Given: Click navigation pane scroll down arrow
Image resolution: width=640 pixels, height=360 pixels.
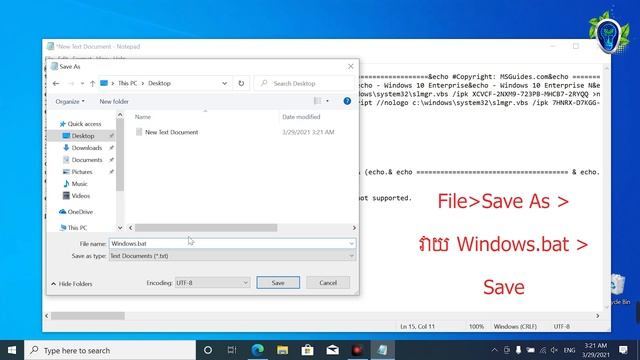Looking at the screenshot, I should 120,228.
